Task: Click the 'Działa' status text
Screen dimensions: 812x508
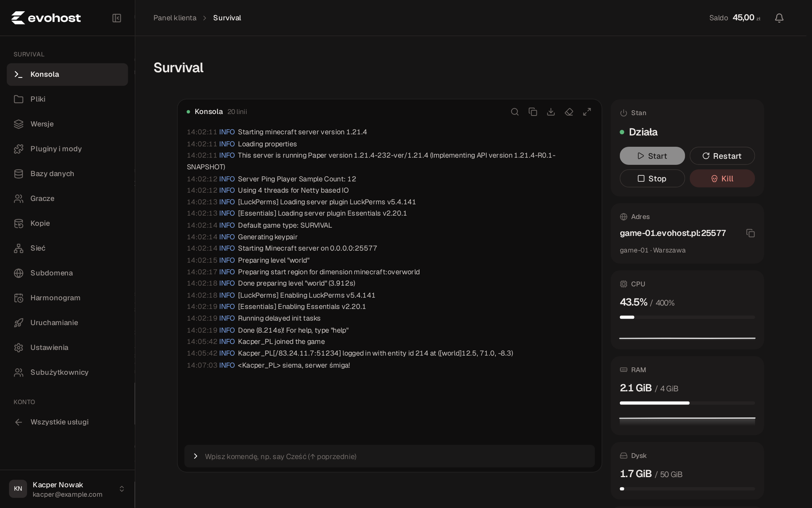Action: (x=643, y=132)
